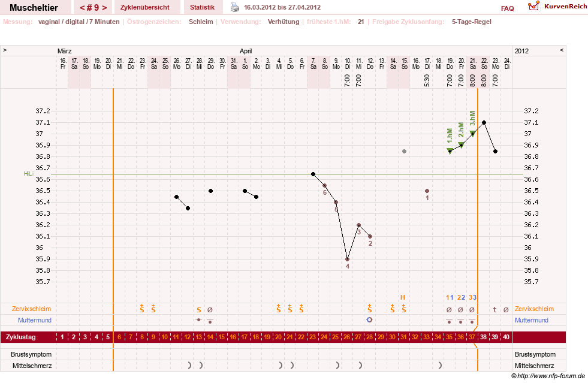Click the left Zervixschleim row label
The image size is (588, 383).
(32, 309)
